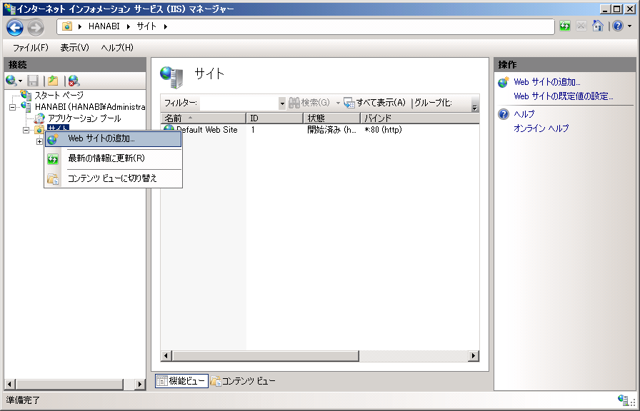This screenshot has height=411, width=640.
Task: Click the filter text input field
Action: point(239,103)
